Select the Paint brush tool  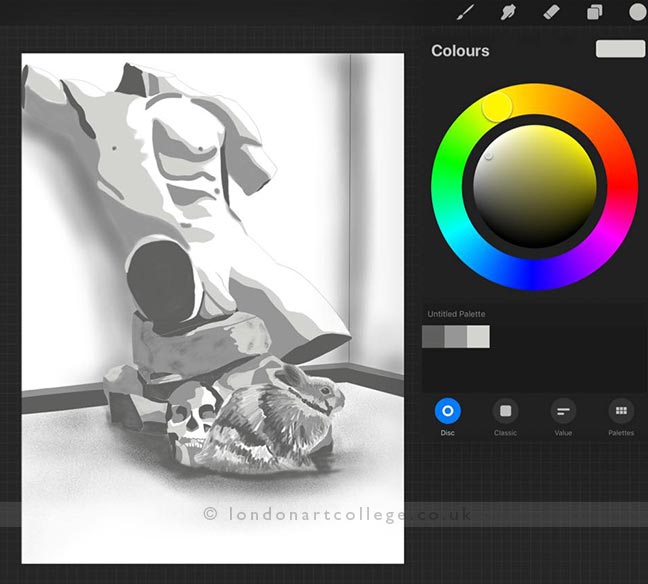[x=465, y=12]
